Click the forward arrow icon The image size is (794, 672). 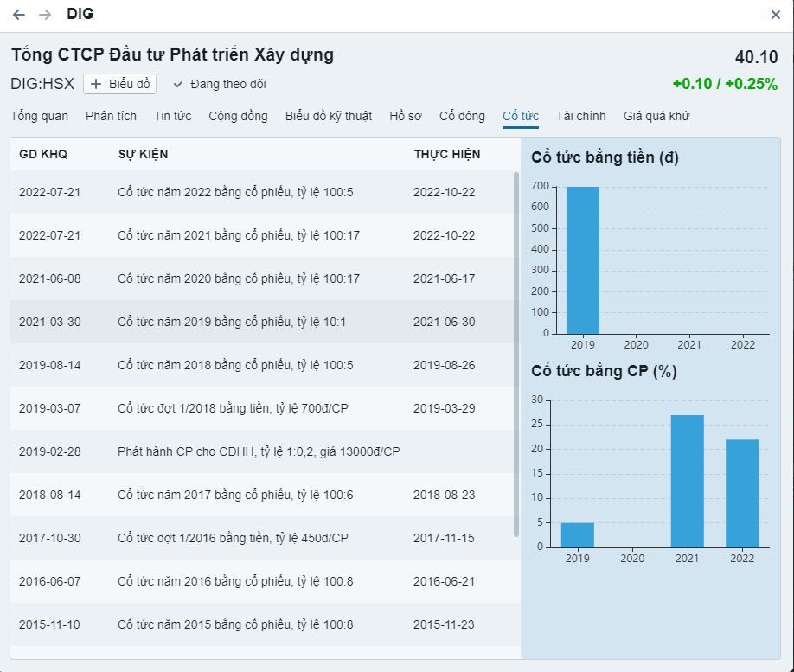tap(45, 15)
